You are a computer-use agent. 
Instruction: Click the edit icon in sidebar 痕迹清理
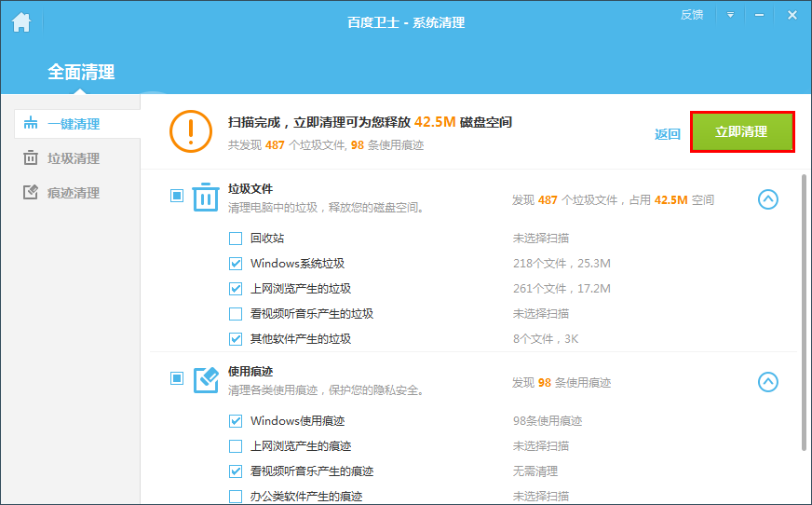31,192
